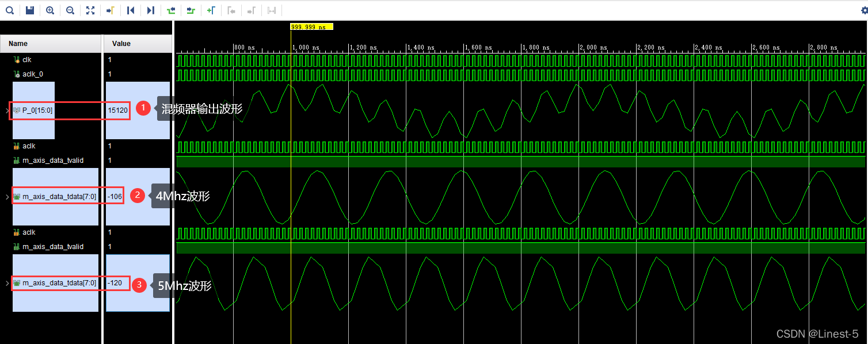This screenshot has width=868, height=344.
Task: Click the value 1 of aclk_0
Action: 110,74
